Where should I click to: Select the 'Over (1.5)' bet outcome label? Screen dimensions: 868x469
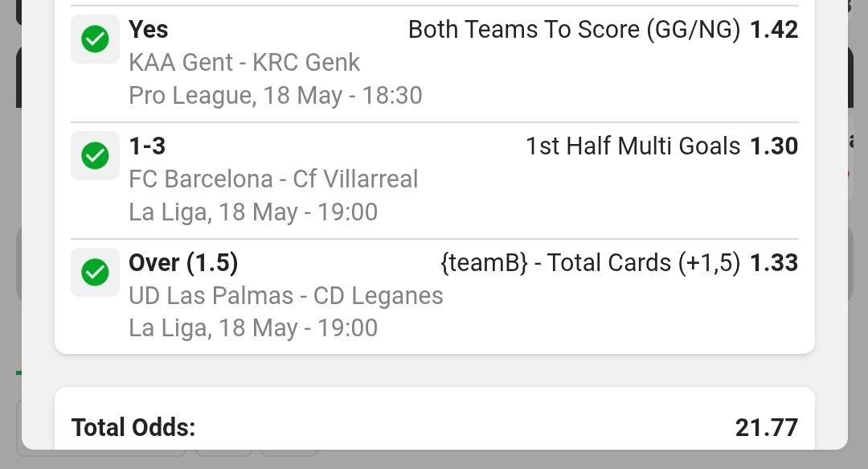coord(183,262)
